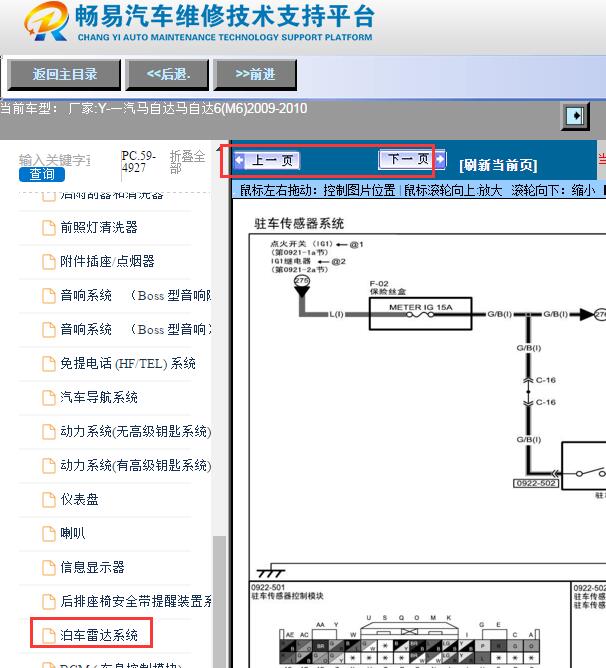This screenshot has width=606, height=668.
Task: Collapse all tree items via 折叠全部
Action: click(x=187, y=162)
